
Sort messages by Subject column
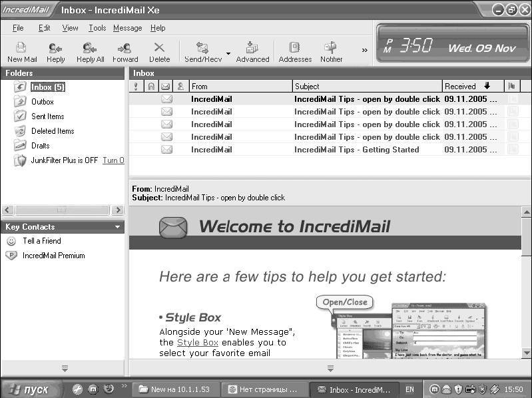pos(367,86)
